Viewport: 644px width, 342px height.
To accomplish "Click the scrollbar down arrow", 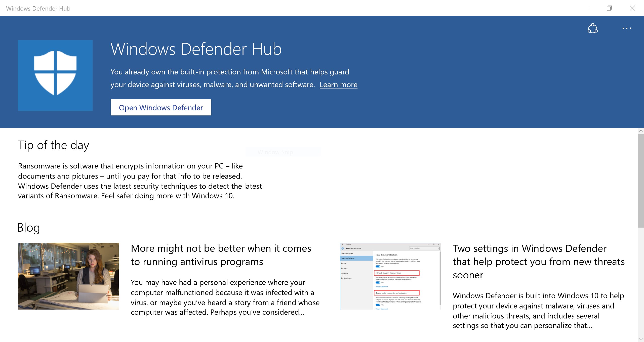I will point(641,339).
